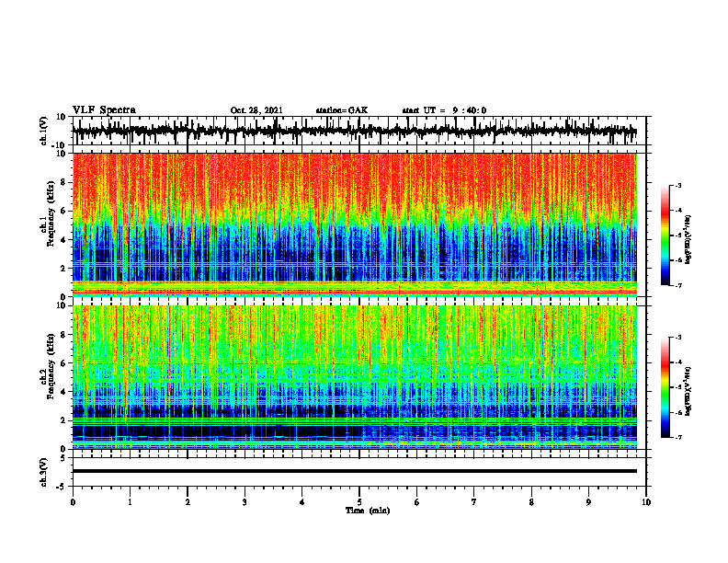Click the '8' kHz tick of ch.1 spectrogram
The image size is (728, 563).
63,182
